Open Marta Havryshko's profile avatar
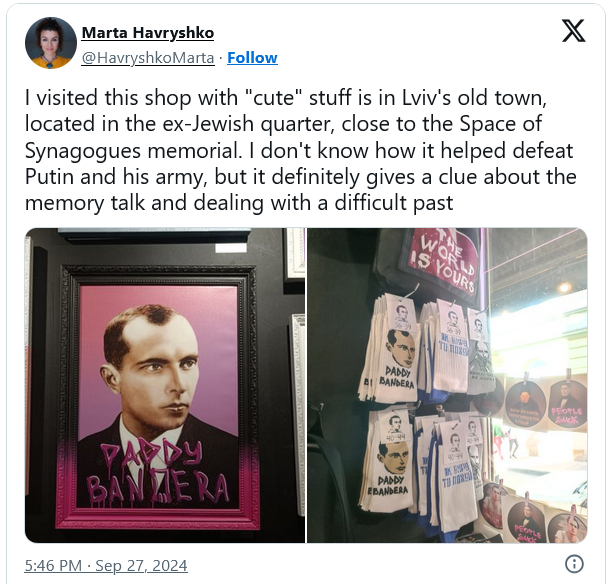 (51, 43)
